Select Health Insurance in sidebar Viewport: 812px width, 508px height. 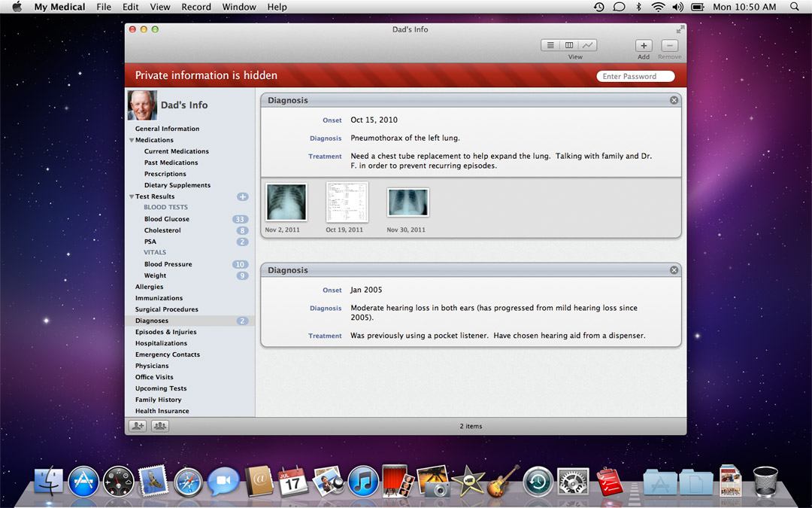tap(162, 411)
